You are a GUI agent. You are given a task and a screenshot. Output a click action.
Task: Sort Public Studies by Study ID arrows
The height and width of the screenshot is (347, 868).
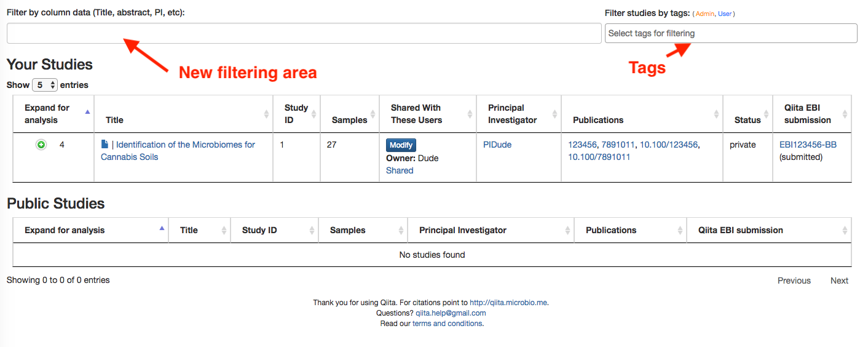(312, 230)
